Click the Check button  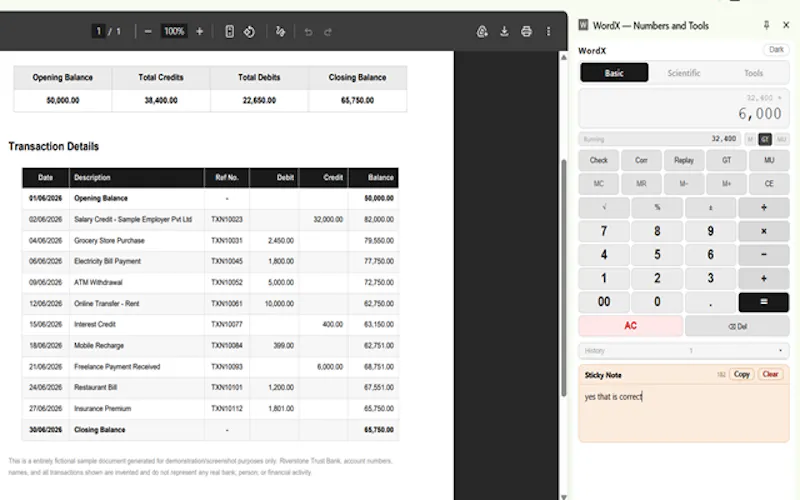598,160
